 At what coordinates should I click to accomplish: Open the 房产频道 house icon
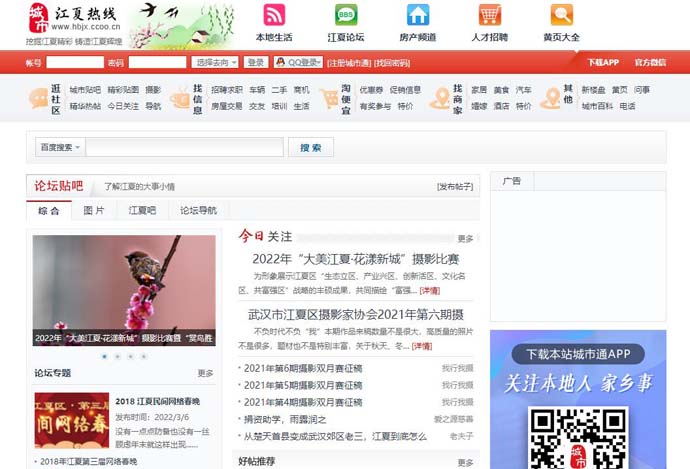click(x=418, y=15)
